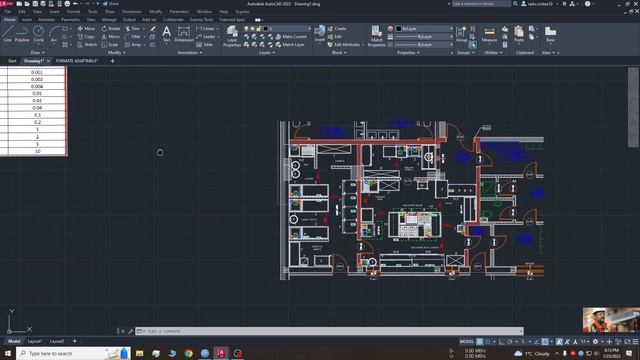Screen dimensions: 640x360
Task: Toggle object snap in status bar
Action: click(x=545, y=342)
